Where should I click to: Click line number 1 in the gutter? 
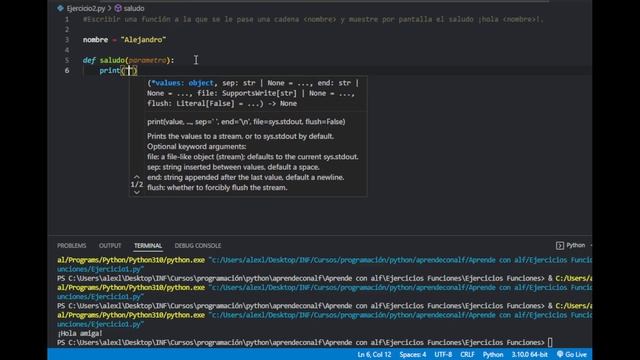tap(67, 19)
